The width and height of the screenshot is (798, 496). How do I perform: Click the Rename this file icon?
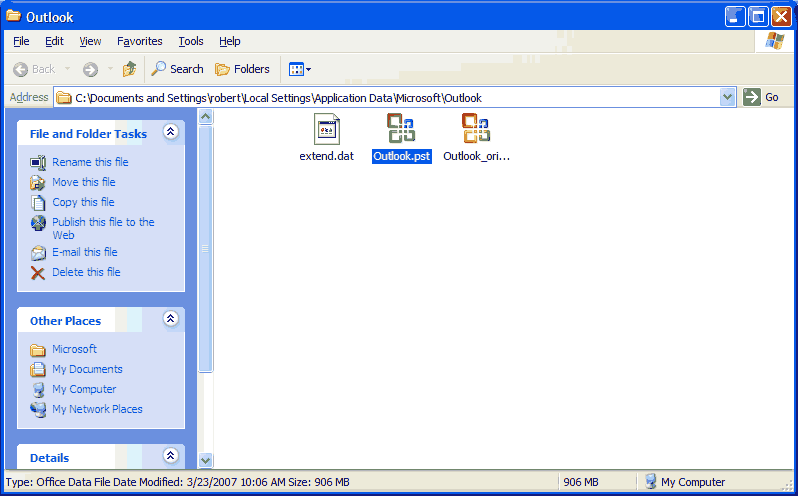[x=38, y=163]
